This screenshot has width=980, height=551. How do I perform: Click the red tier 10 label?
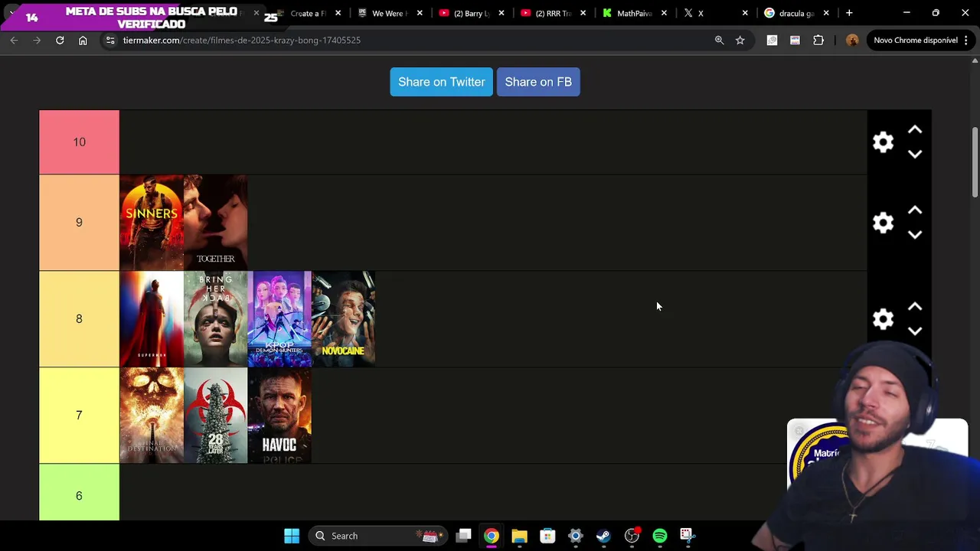coord(80,142)
